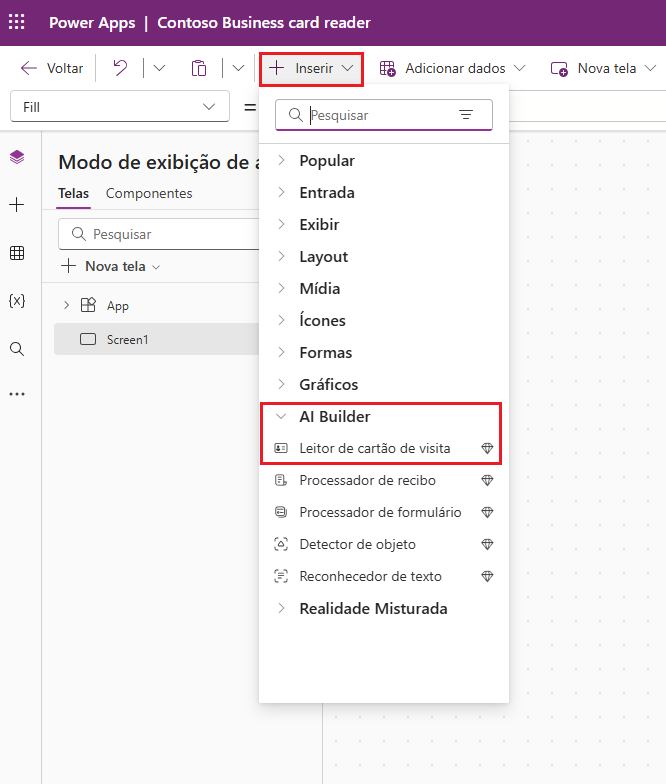
Task: Click the insert plus sidebar icon
Action: pyautogui.click(x=17, y=204)
